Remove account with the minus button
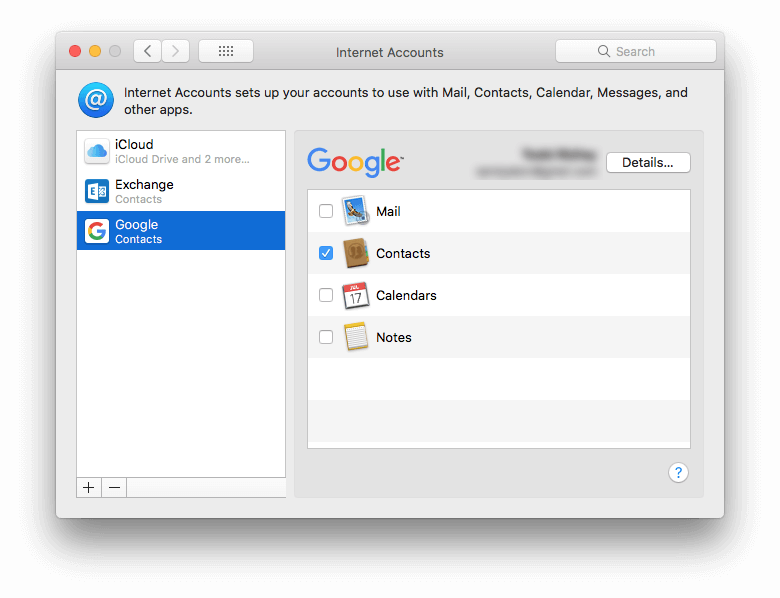This screenshot has width=780, height=598. tap(114, 488)
